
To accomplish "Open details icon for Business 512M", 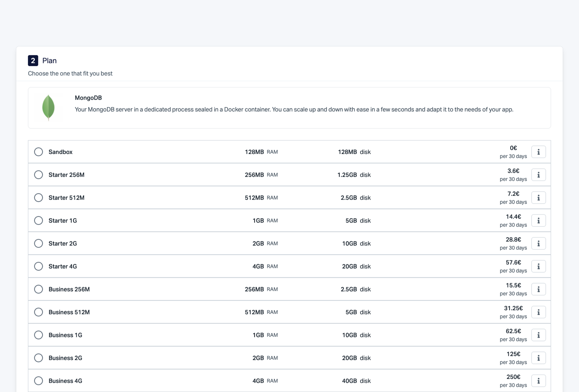I will click(x=538, y=312).
